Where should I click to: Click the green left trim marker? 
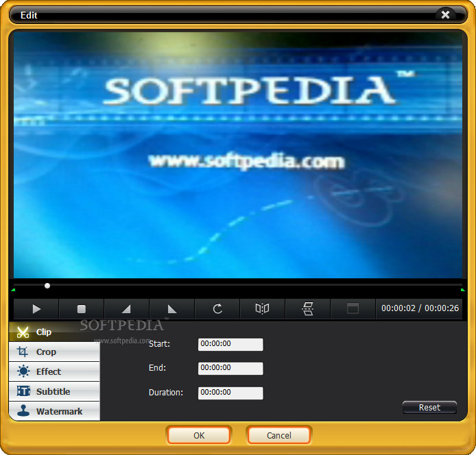(x=13, y=290)
